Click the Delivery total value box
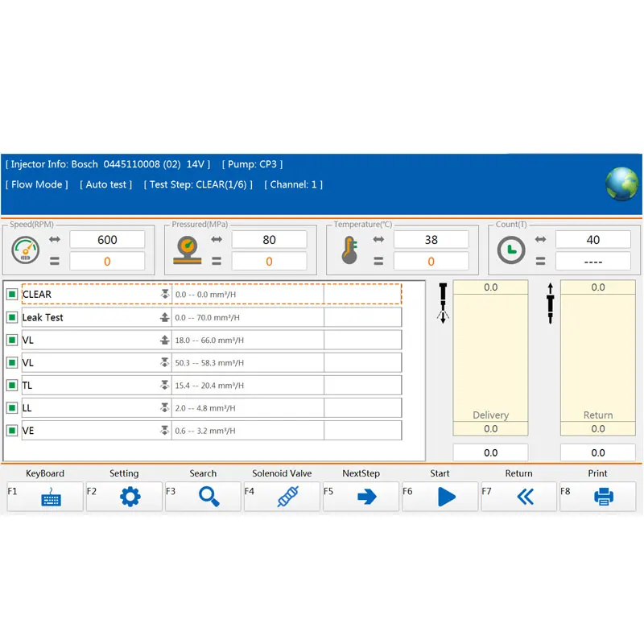Screen dimensions: 644x644 tap(490, 452)
